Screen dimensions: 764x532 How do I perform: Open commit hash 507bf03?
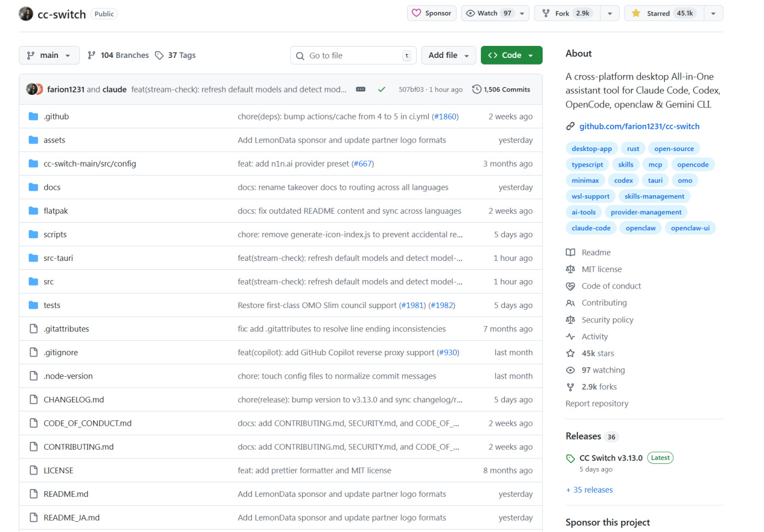[411, 90]
